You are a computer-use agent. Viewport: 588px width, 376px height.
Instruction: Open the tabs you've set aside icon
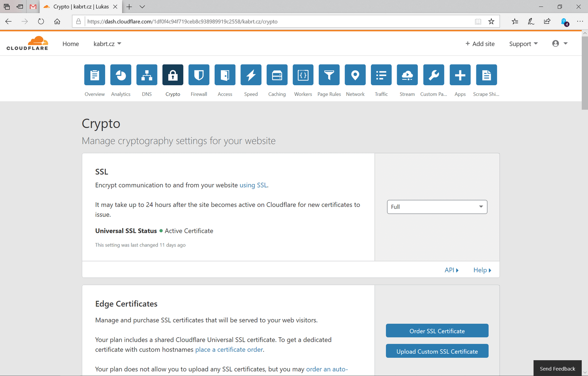(7, 7)
